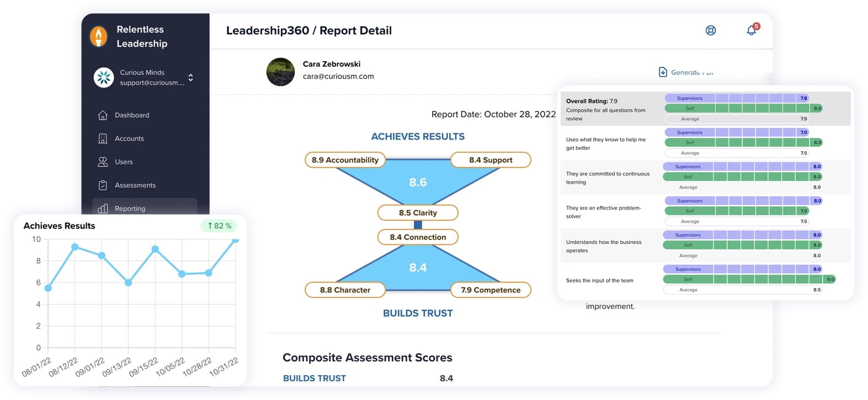Click the Curious Minds organization avatar

(104, 78)
